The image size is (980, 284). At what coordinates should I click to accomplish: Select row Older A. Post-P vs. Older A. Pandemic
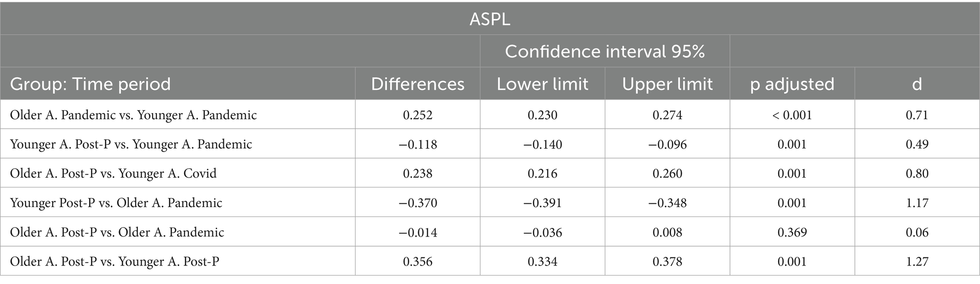[x=490, y=232]
